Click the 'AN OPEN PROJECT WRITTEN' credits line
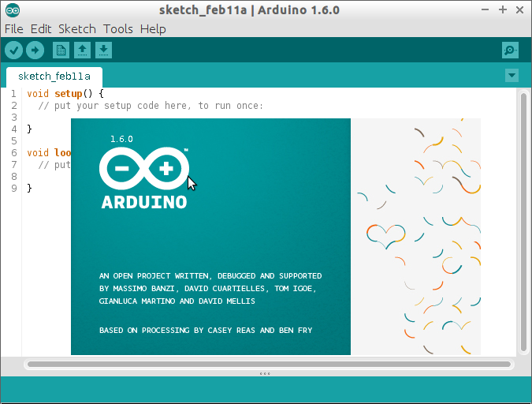The height and width of the screenshot is (404, 532). point(210,276)
